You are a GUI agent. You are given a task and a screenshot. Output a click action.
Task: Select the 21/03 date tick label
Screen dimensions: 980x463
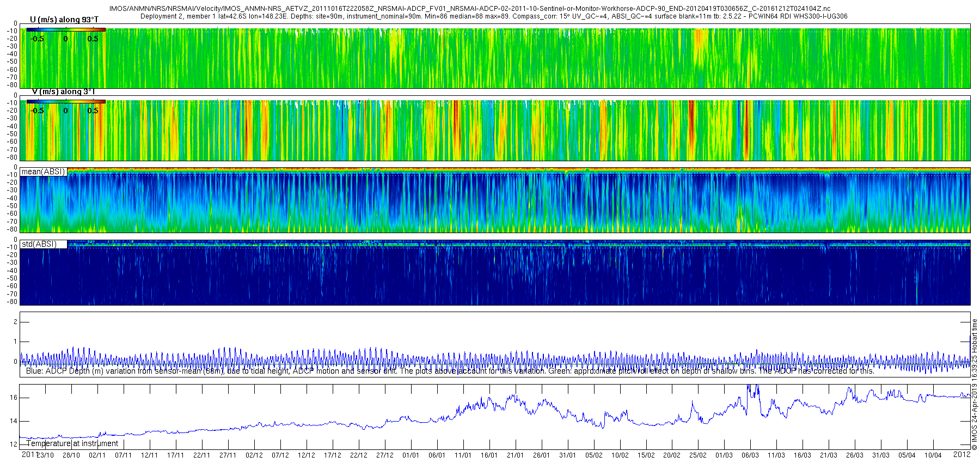click(x=829, y=455)
